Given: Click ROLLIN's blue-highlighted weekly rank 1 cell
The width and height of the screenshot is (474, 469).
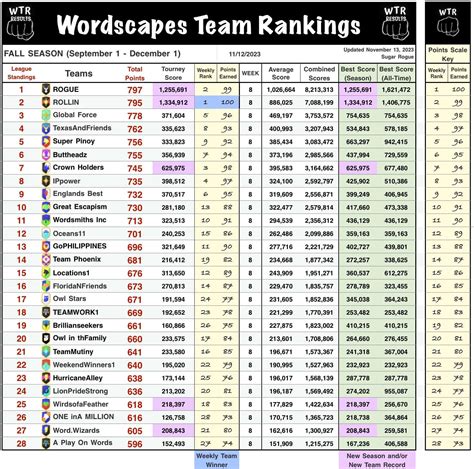Looking at the screenshot, I should coord(206,102).
